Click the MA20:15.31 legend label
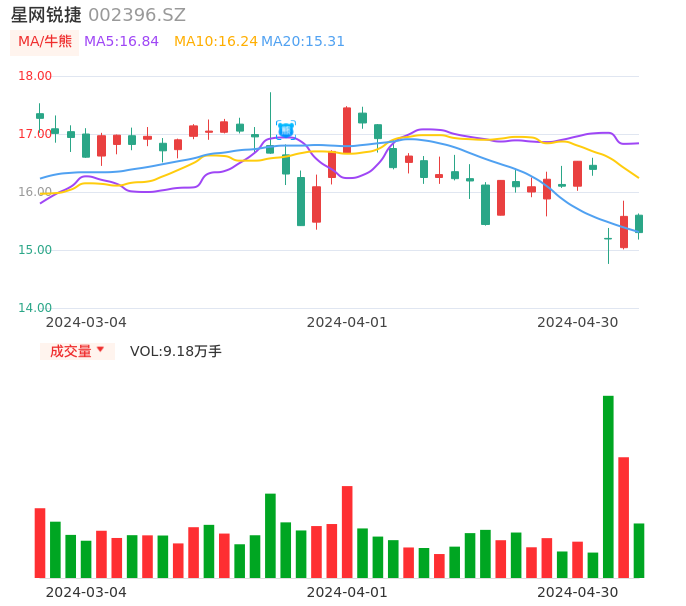Image resolution: width=686 pixels, height=606 pixels. pos(303,42)
